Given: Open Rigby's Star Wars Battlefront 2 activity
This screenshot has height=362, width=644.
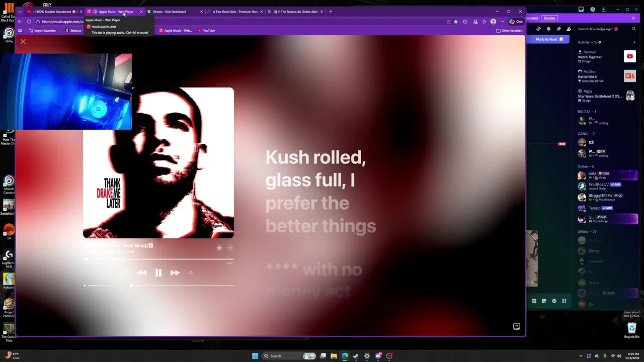Looking at the screenshot, I should tap(607, 96).
